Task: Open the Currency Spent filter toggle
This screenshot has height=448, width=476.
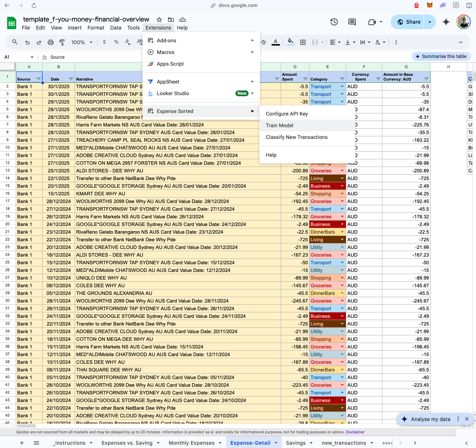Action: click(x=378, y=79)
